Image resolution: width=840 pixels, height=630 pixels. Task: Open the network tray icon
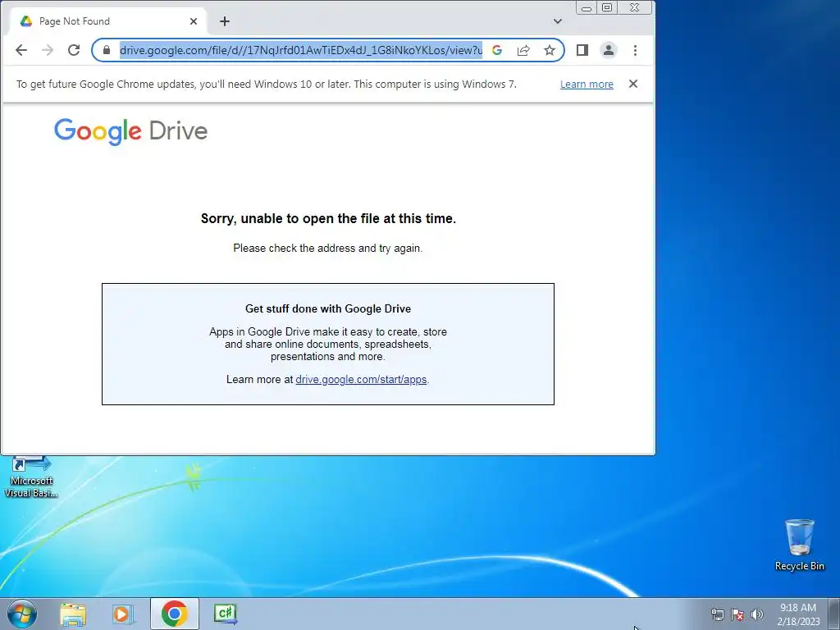tap(717, 614)
